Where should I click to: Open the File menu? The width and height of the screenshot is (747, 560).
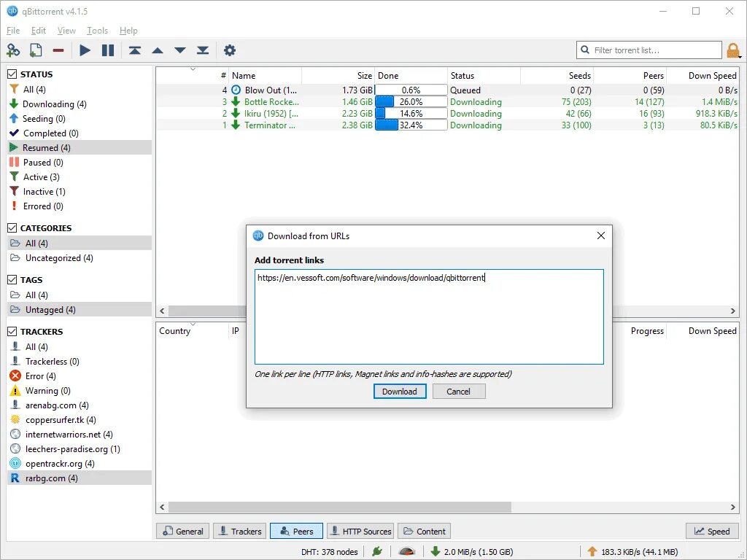click(13, 31)
